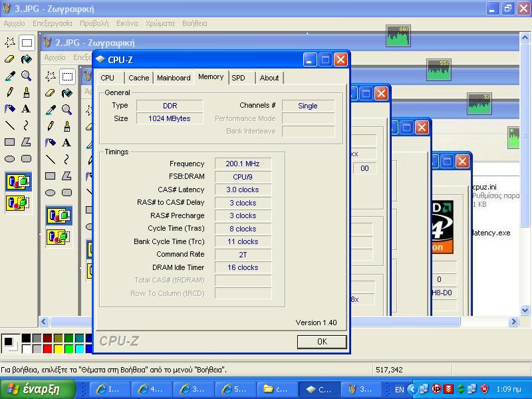Click the EN language indicator in taskbar
532x399 pixels.
pos(400,389)
